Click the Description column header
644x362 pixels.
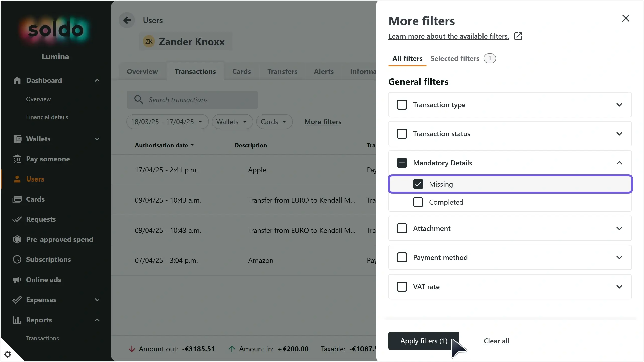tap(251, 145)
